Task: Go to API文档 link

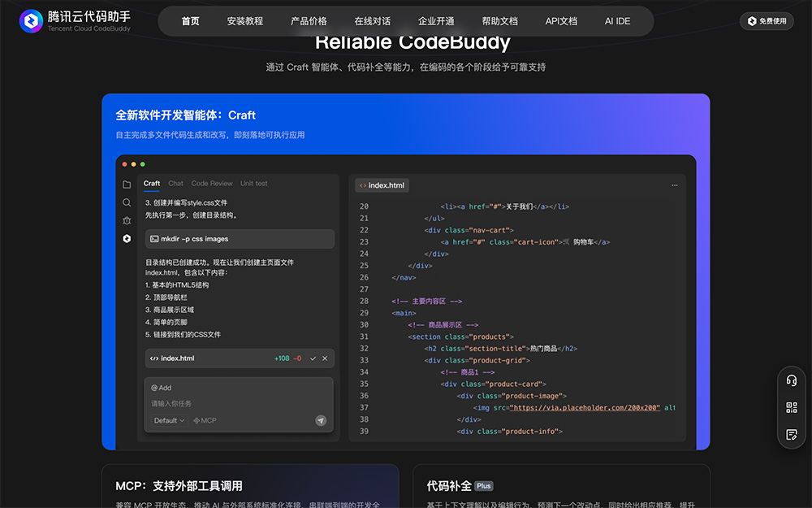Action: pos(561,21)
